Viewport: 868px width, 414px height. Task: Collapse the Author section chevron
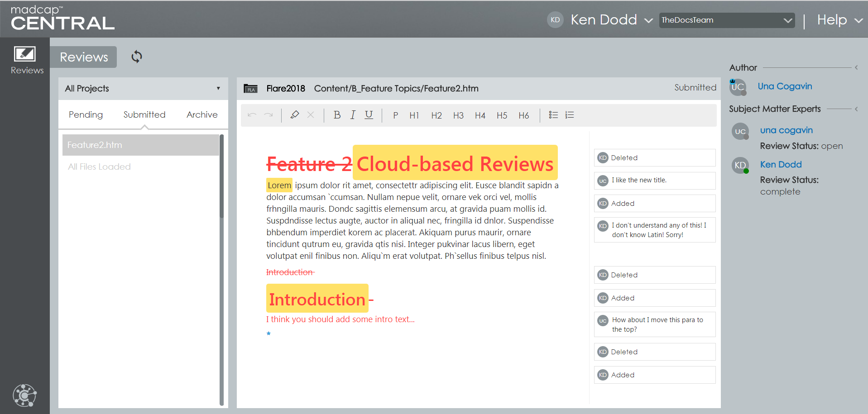click(x=856, y=67)
